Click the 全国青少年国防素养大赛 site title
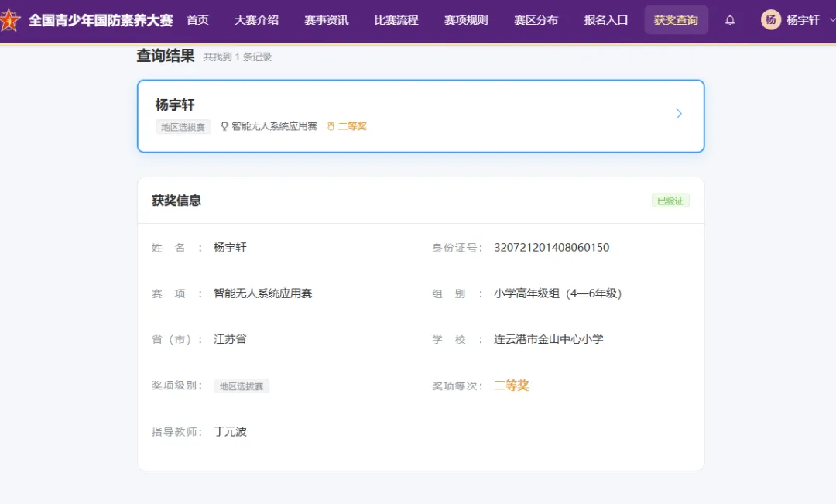The image size is (836, 504). (101, 20)
